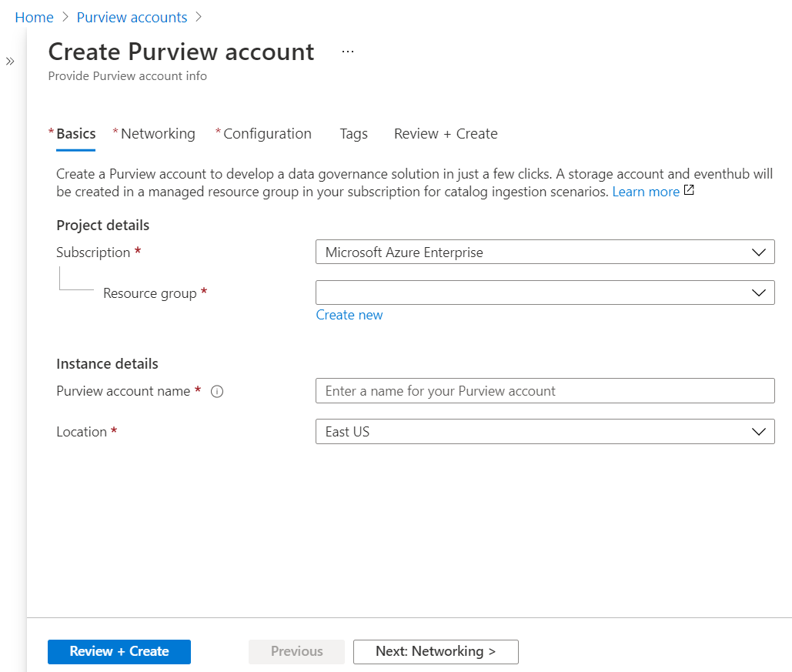Click the Purview account name info icon
Image resolution: width=792 pixels, height=672 pixels.
click(217, 391)
